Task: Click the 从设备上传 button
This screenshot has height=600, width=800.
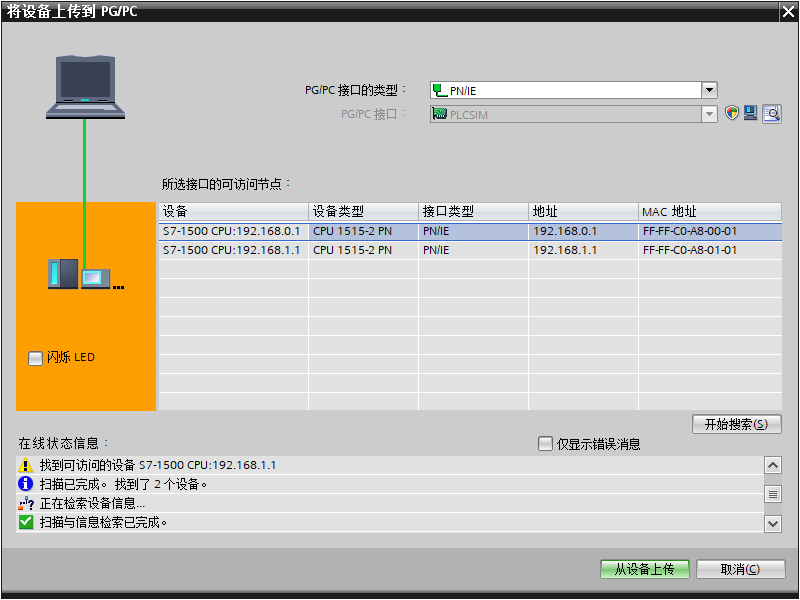Action: pos(644,569)
